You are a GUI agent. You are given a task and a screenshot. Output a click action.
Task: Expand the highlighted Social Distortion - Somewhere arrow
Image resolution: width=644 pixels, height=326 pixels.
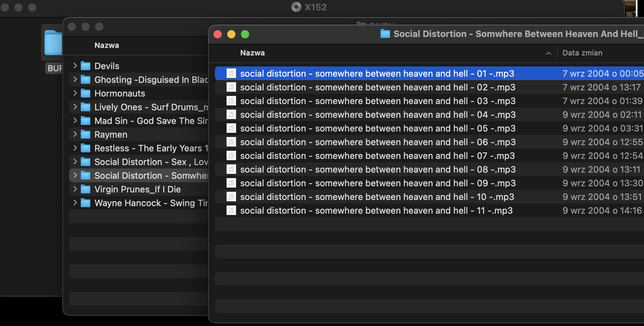(x=75, y=175)
